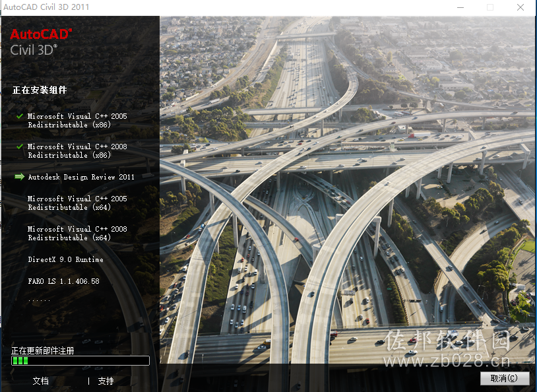Screen dimensions: 537x392
Task: Close the installer window
Action: coord(521,7)
